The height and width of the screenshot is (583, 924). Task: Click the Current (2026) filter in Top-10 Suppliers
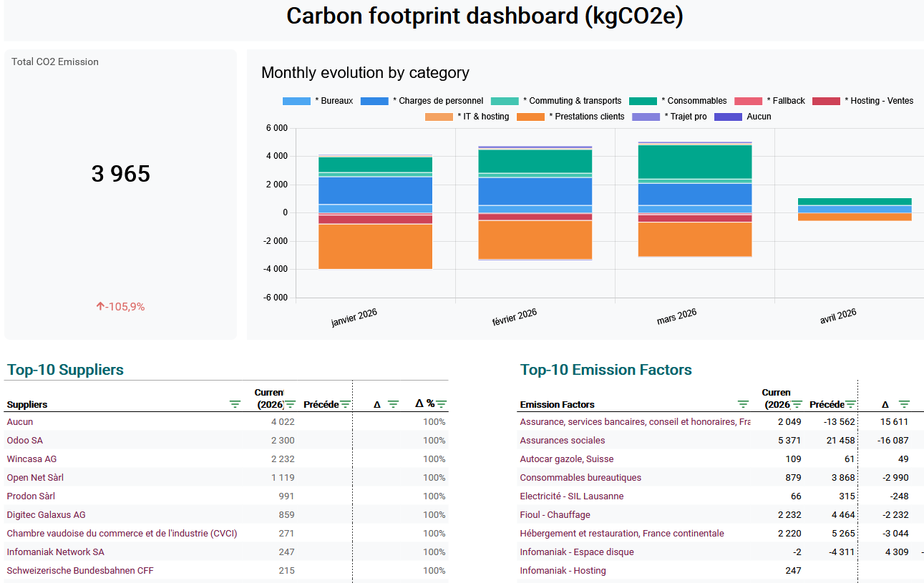(290, 404)
